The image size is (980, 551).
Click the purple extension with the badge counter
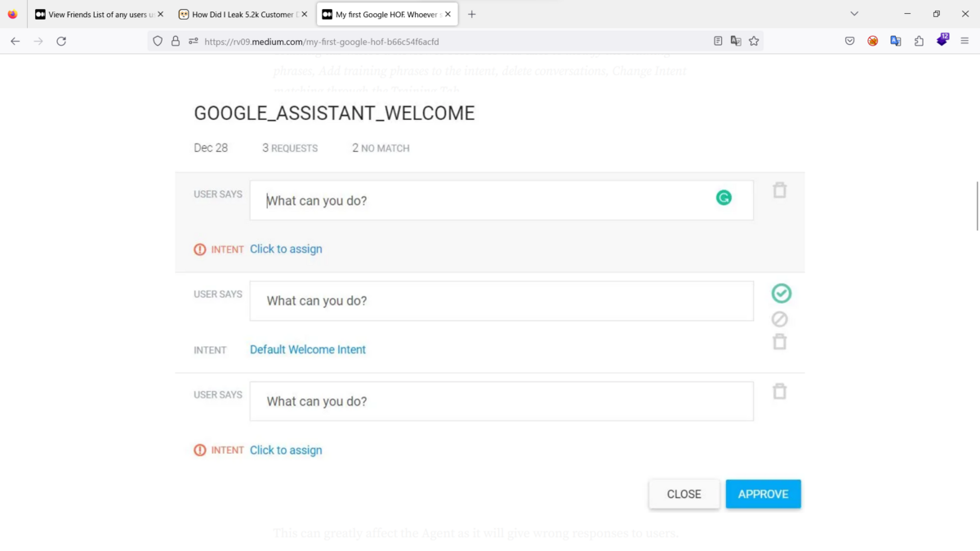point(942,40)
